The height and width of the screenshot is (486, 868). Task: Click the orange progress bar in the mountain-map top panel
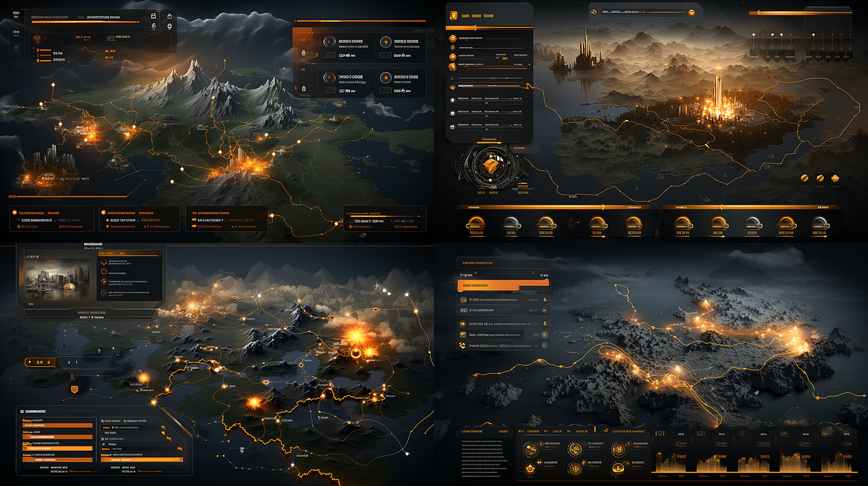pyautogui.click(x=85, y=22)
